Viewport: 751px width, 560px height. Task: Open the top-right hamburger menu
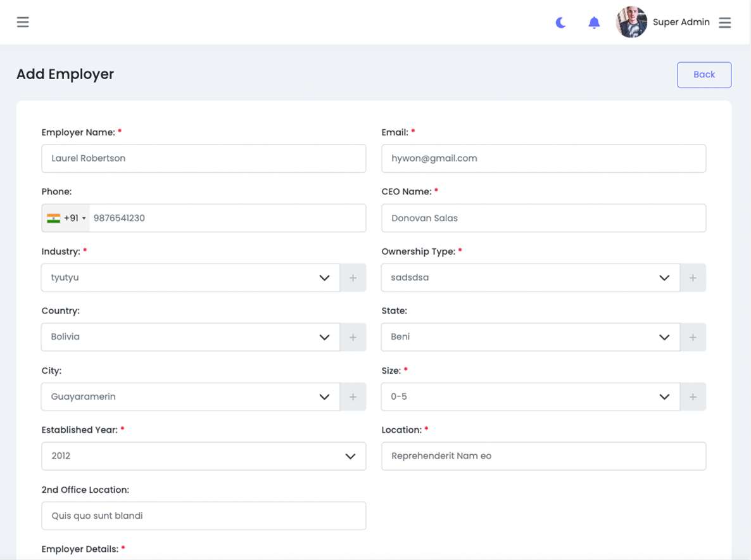click(725, 22)
